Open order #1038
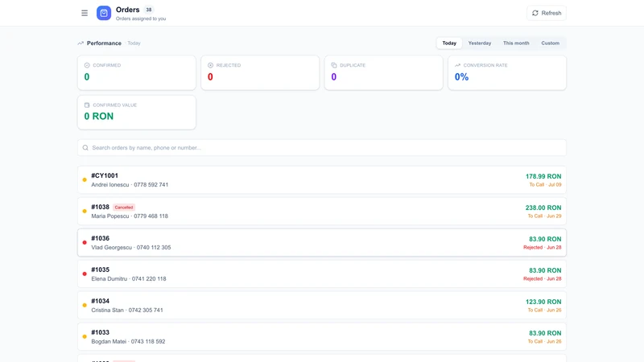 pyautogui.click(x=322, y=212)
